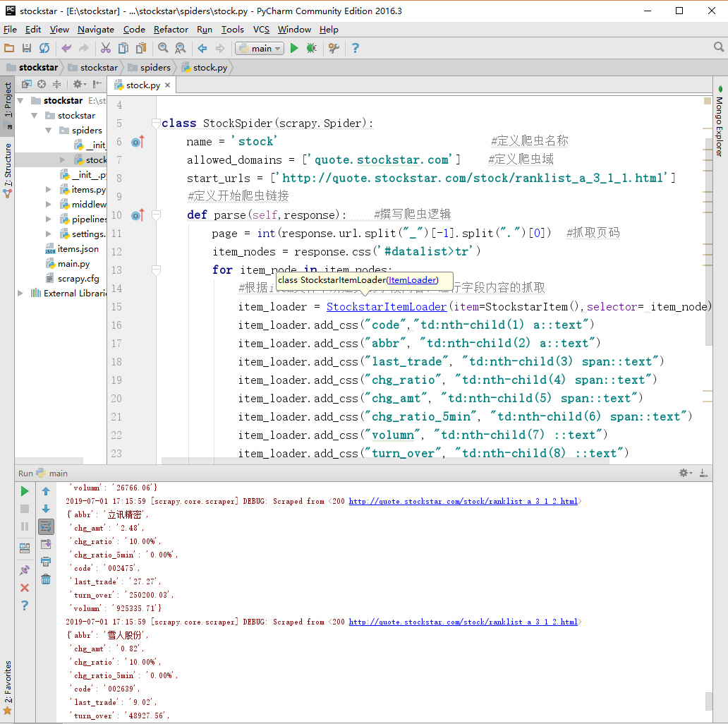Open the first ranklist_a_3_1_2.html console link
The width and height of the screenshot is (728, 724).
[x=463, y=502]
